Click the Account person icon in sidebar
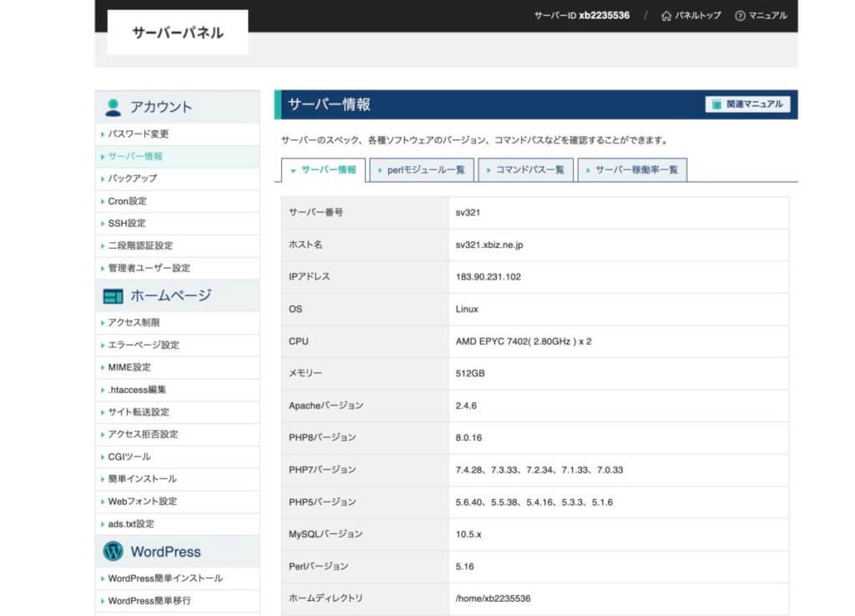Image resolution: width=855 pixels, height=616 pixels. click(x=113, y=107)
